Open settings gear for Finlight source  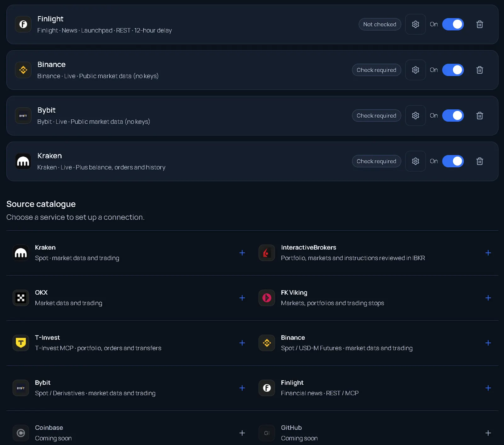tap(415, 24)
